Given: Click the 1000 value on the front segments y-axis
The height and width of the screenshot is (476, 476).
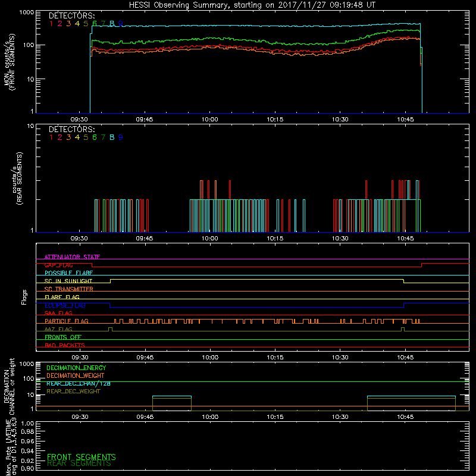Looking at the screenshot, I should tap(27, 12).
